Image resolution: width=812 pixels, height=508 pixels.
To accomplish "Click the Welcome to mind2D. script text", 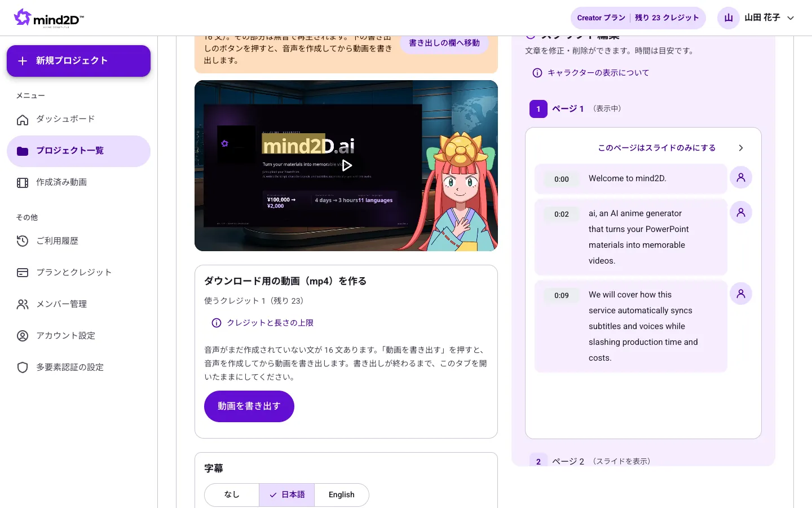I will click(x=628, y=178).
